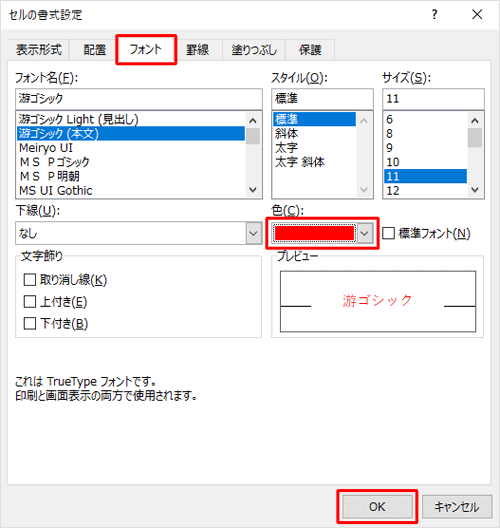
Task: Click size list scroll down arrow
Action: click(475, 190)
